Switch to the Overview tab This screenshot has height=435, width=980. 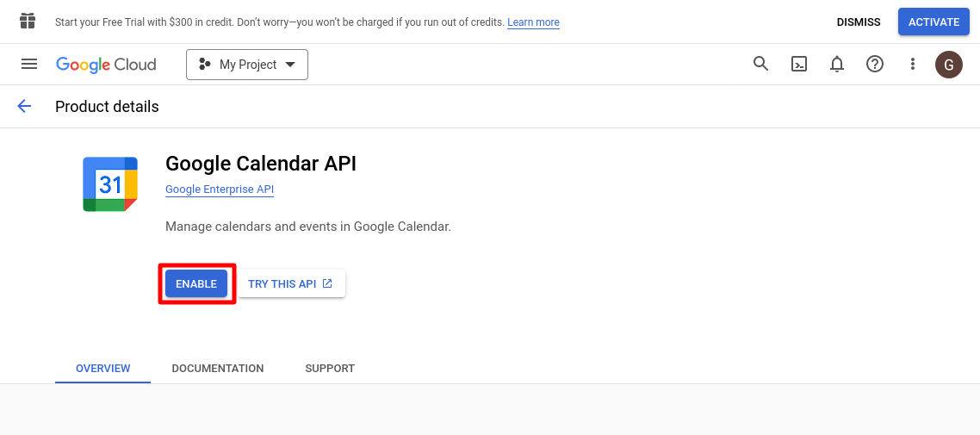tap(103, 368)
